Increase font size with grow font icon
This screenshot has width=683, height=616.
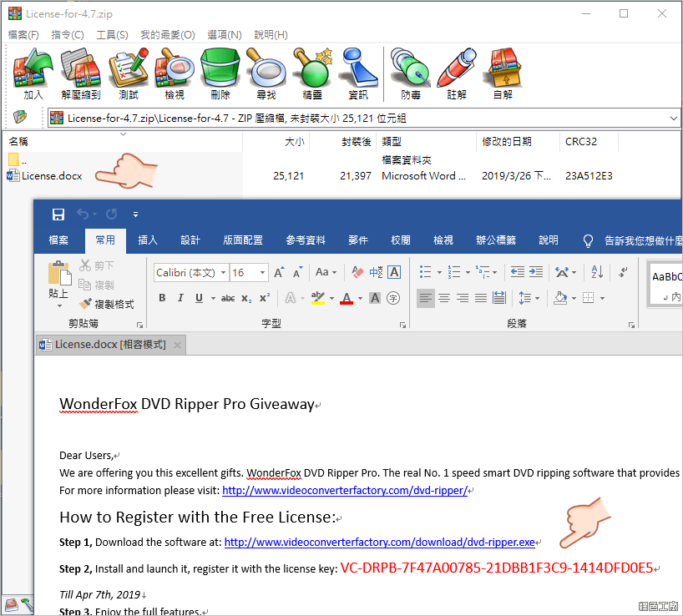279,272
